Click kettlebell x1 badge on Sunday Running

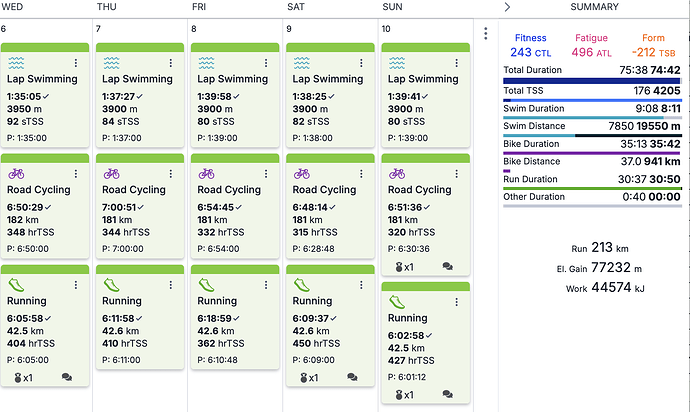click(x=404, y=395)
